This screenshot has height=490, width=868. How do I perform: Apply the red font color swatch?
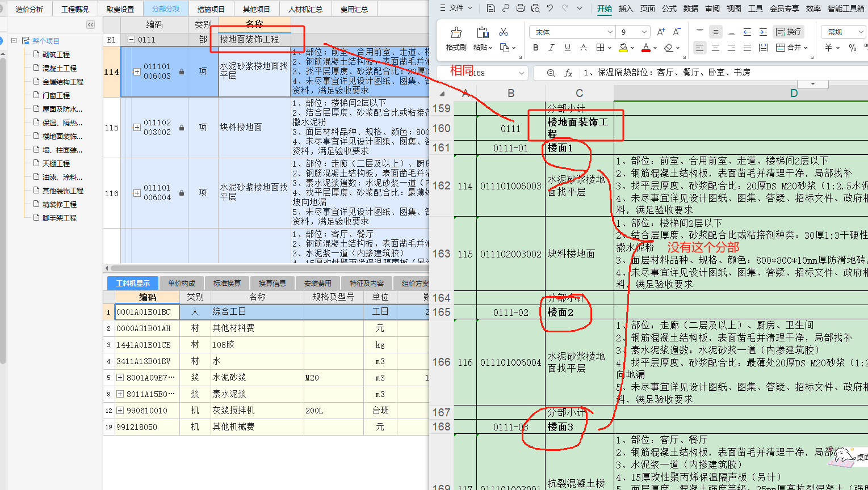pyautogui.click(x=645, y=48)
